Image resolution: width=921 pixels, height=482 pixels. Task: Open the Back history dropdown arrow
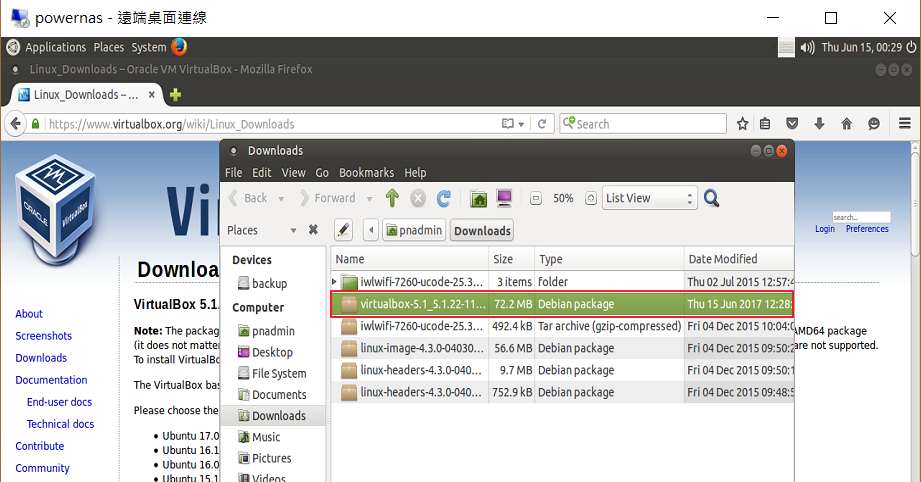coord(281,199)
